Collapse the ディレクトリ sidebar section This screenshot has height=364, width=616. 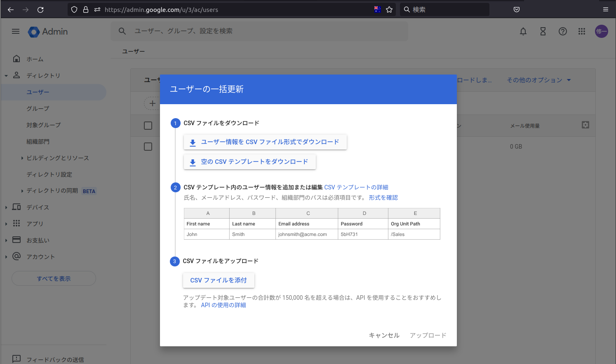(6, 76)
